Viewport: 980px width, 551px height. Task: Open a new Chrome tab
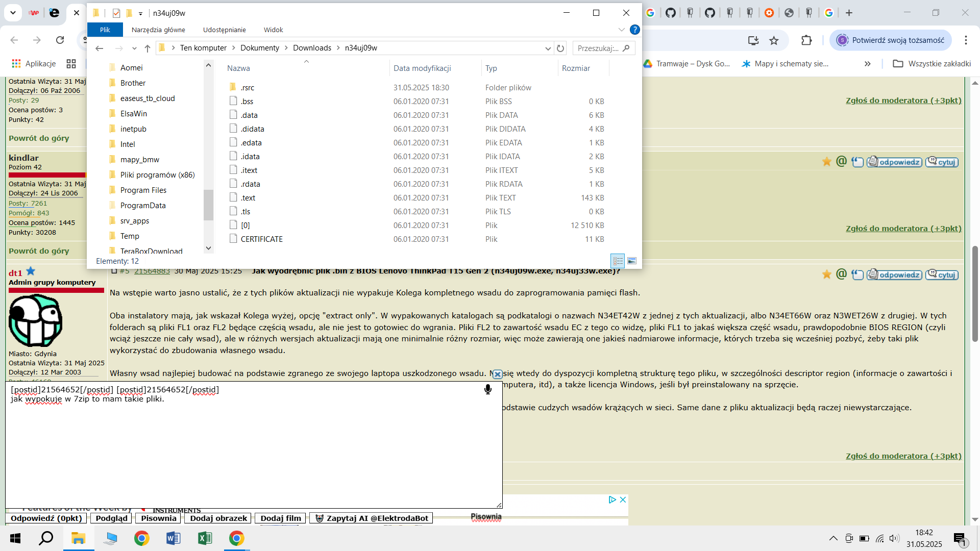pos(849,13)
